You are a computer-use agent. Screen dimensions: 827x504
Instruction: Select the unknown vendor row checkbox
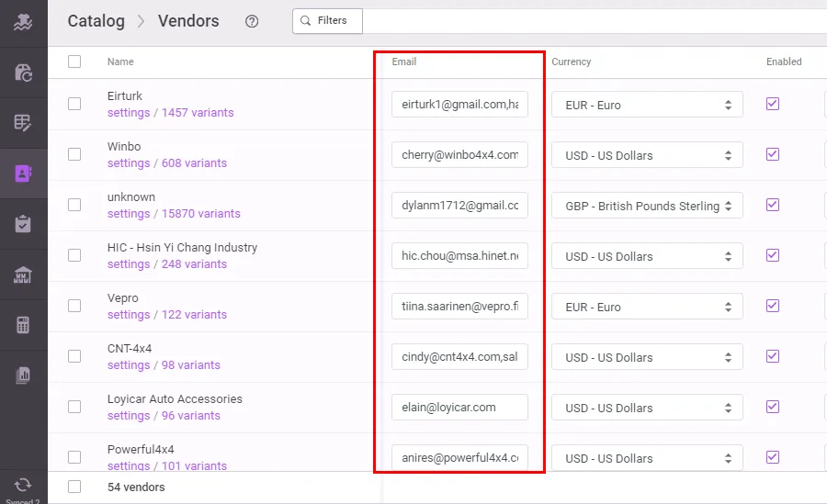(x=74, y=205)
